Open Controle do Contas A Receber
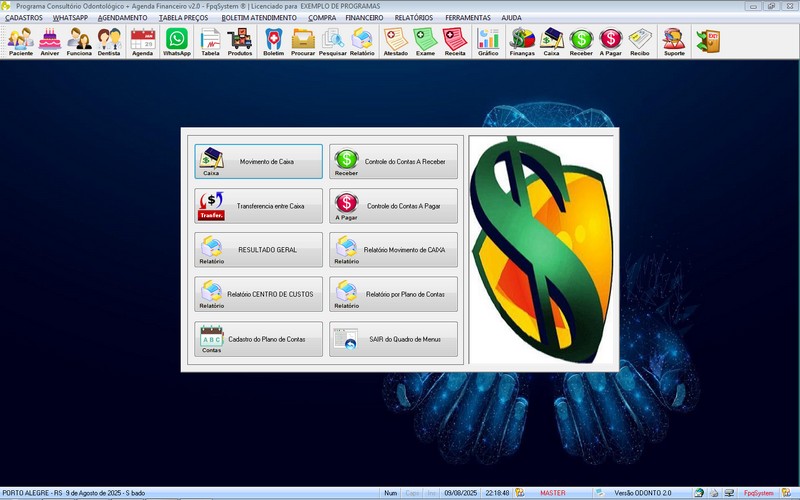 [x=394, y=161]
